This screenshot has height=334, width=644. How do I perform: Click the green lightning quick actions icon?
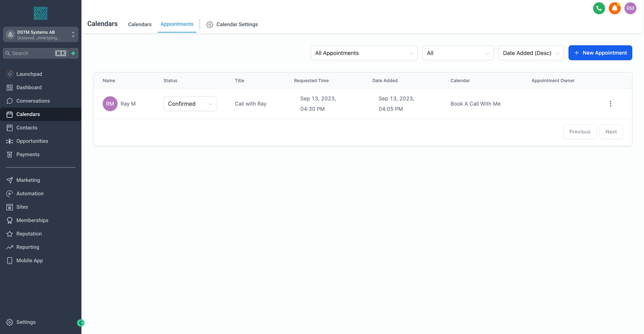pos(73,53)
